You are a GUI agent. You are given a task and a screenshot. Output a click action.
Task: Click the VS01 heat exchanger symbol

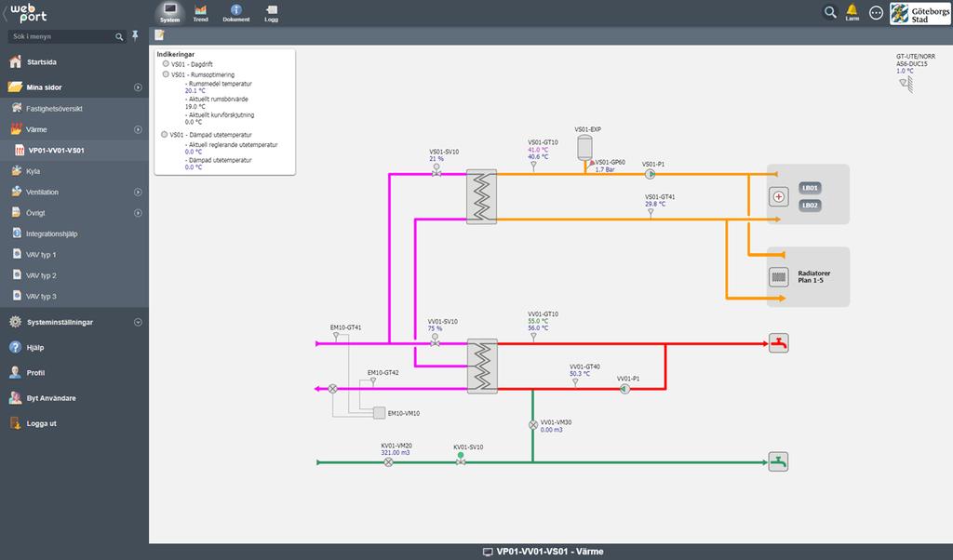(481, 197)
